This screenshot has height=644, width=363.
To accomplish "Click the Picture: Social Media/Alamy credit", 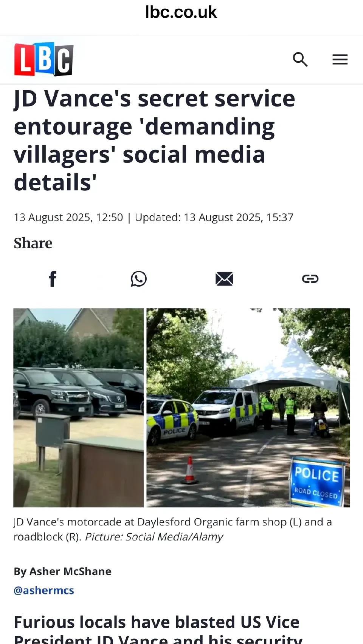I will [x=154, y=537].
